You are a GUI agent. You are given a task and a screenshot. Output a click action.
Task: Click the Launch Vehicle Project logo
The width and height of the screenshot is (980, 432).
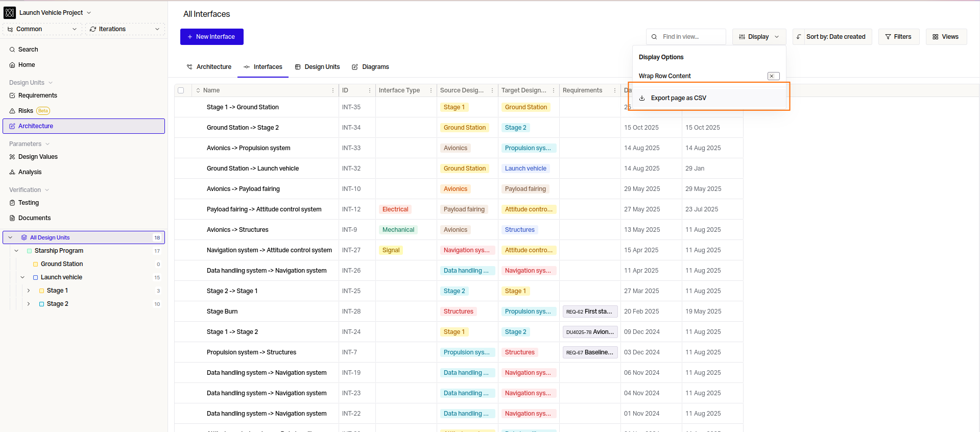coord(10,13)
